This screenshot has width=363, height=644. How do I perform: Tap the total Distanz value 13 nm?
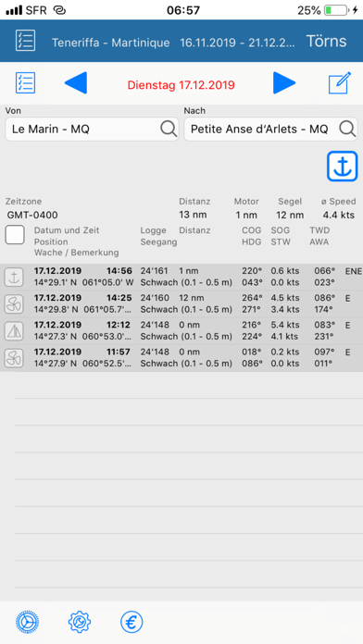click(193, 216)
